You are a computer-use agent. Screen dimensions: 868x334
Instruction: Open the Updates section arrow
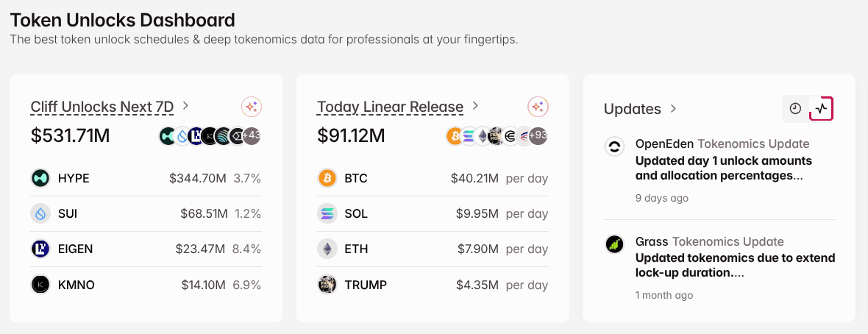[672, 109]
